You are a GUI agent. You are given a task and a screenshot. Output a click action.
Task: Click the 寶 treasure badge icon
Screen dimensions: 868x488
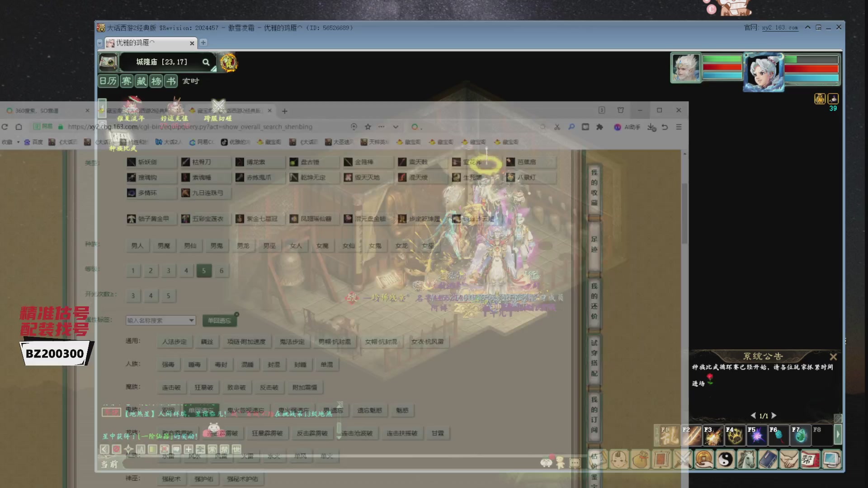tap(229, 62)
